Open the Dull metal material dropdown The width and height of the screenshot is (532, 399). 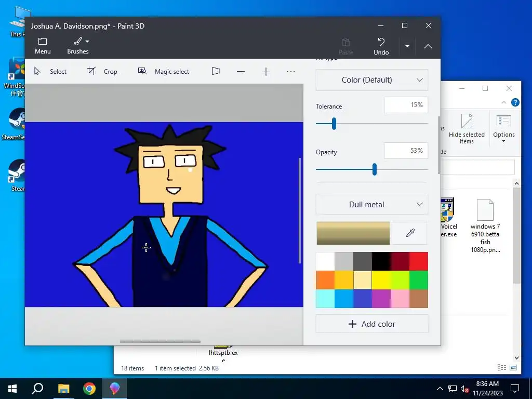click(372, 204)
